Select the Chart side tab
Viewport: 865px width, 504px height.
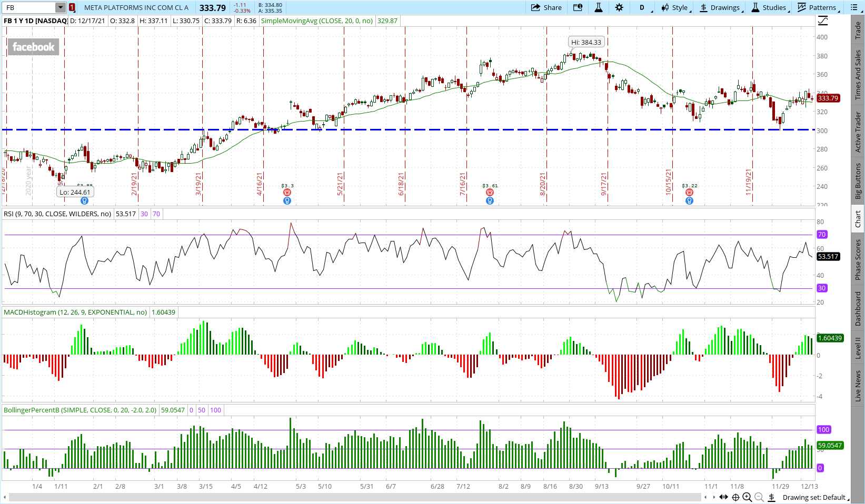point(858,219)
